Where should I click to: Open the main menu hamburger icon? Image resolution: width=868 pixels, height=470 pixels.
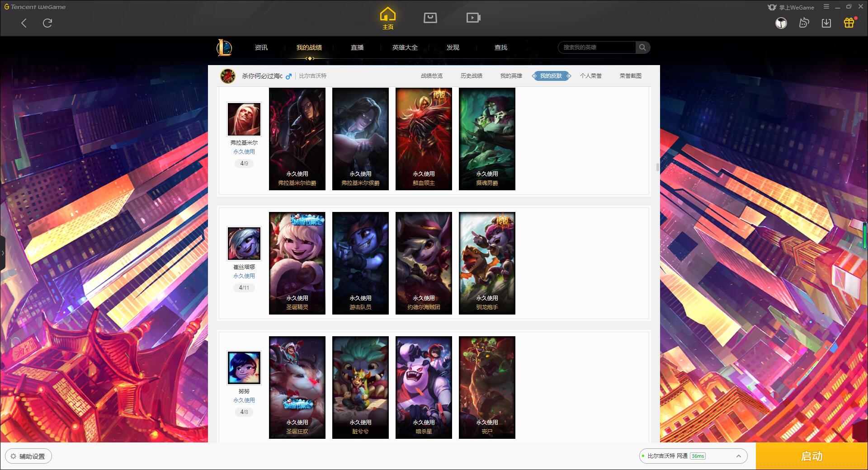pyautogui.click(x=826, y=7)
